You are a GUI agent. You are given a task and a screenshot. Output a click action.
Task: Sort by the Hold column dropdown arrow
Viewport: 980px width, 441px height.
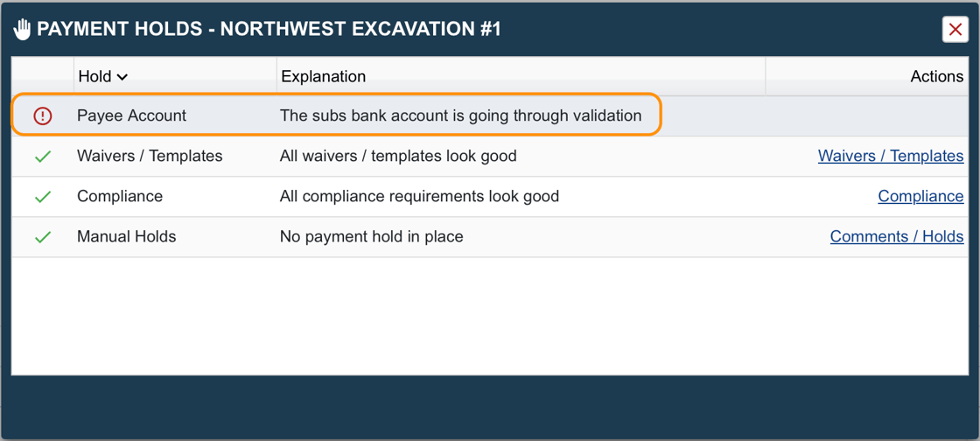[x=122, y=77]
